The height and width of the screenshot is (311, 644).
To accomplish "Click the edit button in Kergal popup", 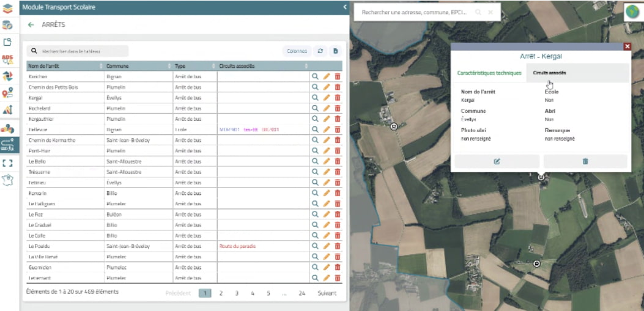I will click(x=497, y=161).
